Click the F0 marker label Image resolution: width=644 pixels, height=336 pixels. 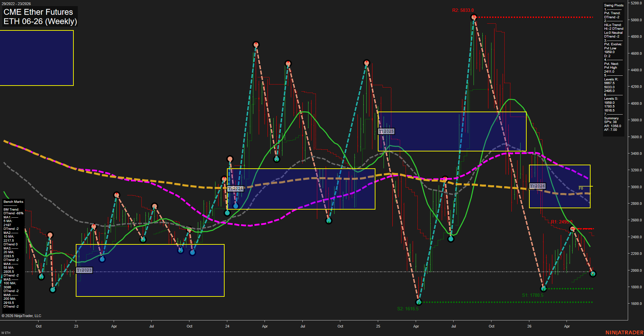[x=581, y=188]
